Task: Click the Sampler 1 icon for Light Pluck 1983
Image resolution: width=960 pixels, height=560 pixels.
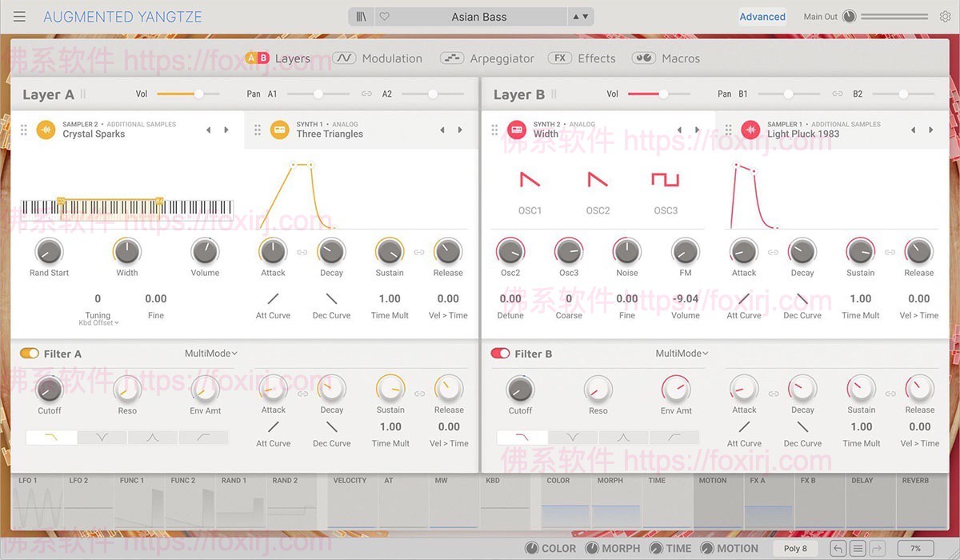Action: coord(750,129)
